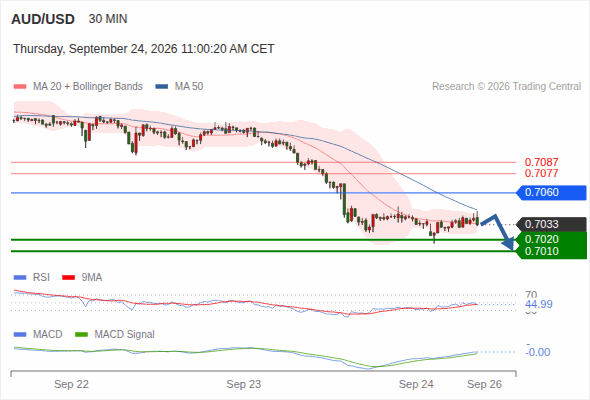Click the Trading Central research credit
This screenshot has height=400, width=590.
[506, 87]
